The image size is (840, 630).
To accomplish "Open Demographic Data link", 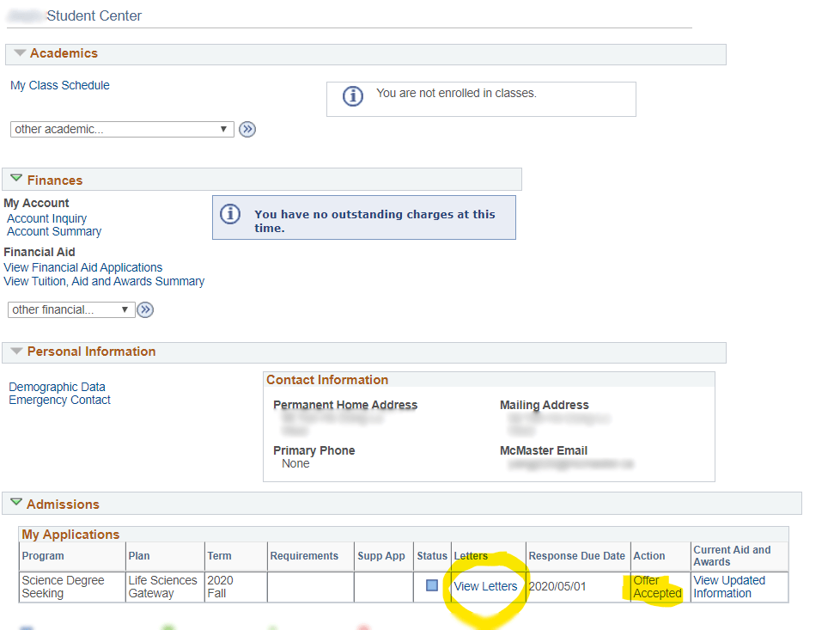I will pos(57,387).
